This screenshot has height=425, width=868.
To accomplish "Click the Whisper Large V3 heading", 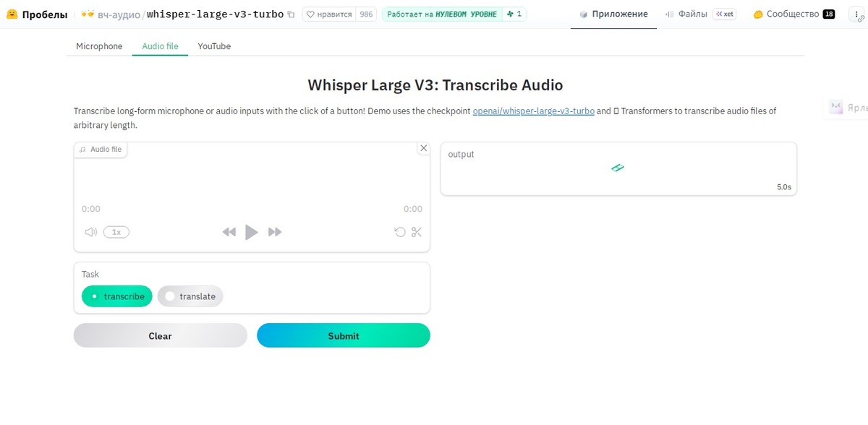I will (x=435, y=85).
